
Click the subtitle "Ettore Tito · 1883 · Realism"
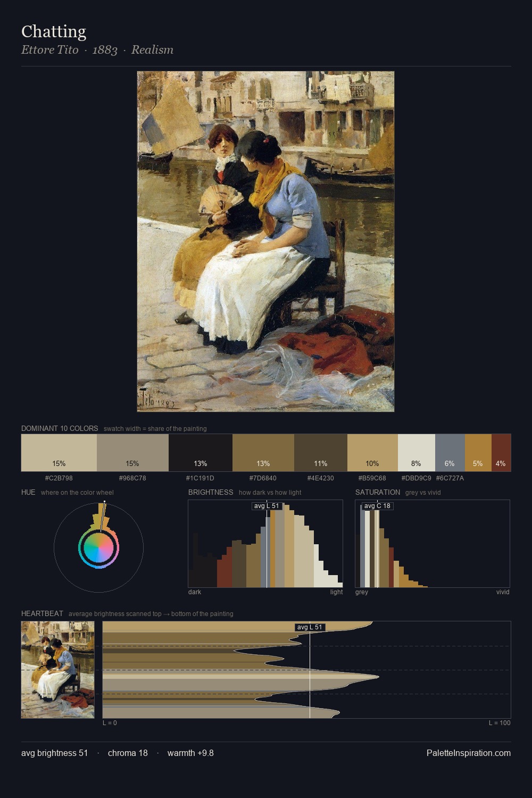pyautogui.click(x=97, y=50)
